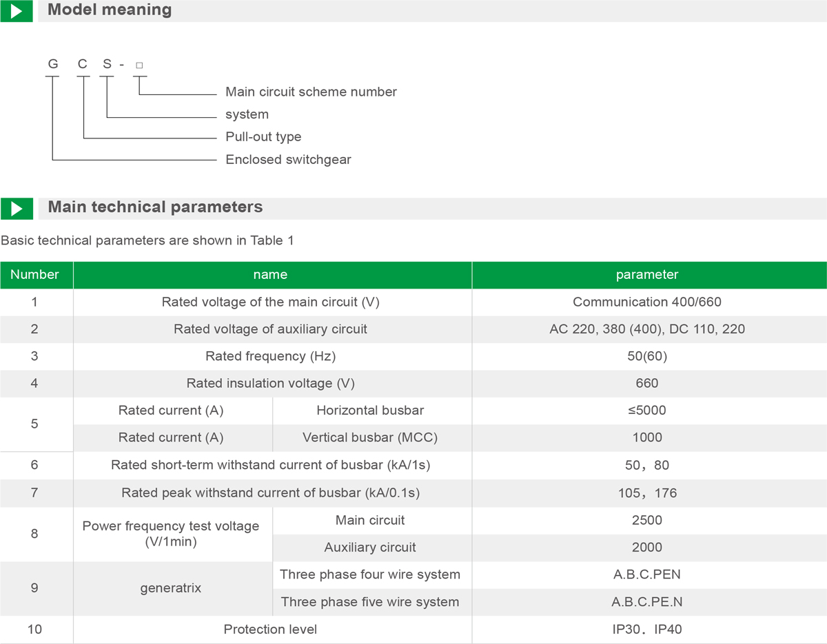Select the Model meaning section heading
This screenshot has height=644, width=827.
point(110,10)
